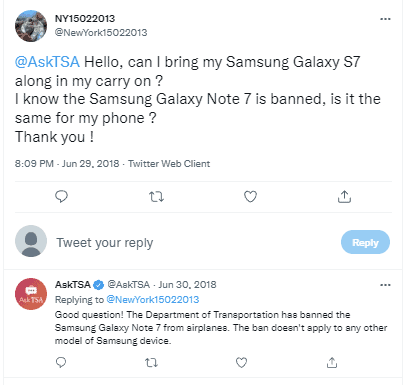Retweet the NY15022013 Samsung Galaxy S7 tweet
409x385 pixels.
[x=156, y=197]
